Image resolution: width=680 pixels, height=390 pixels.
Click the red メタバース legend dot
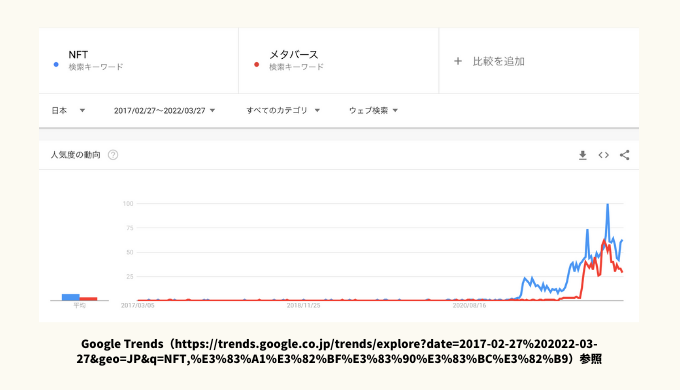[x=256, y=64]
